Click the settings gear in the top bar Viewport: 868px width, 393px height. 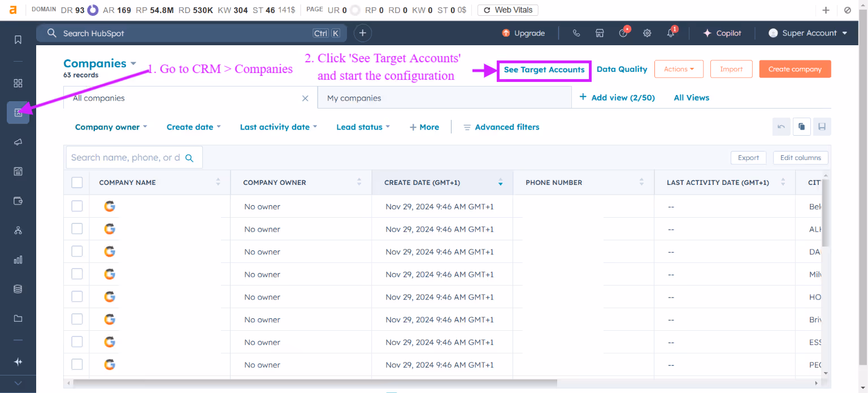tap(647, 33)
